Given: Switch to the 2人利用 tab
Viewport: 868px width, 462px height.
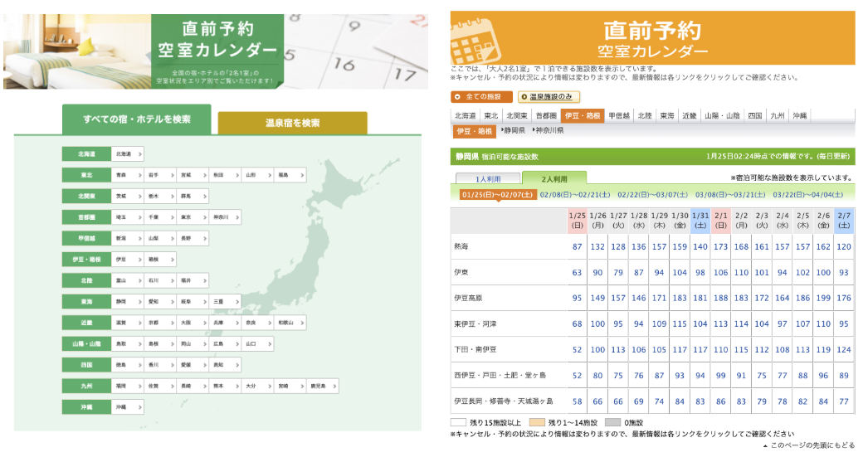Looking at the screenshot, I should 554,178.
